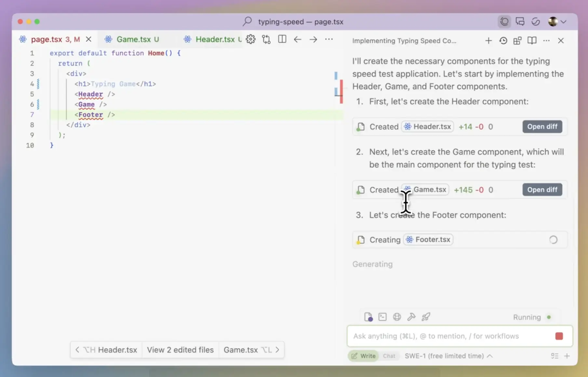Open the terminal icon above chat input

[x=382, y=317]
